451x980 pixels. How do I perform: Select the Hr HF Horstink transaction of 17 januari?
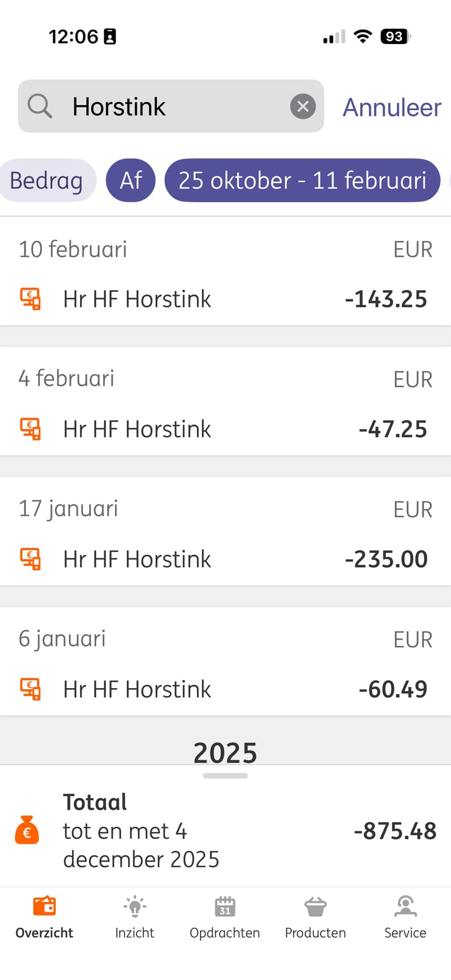(x=225, y=558)
